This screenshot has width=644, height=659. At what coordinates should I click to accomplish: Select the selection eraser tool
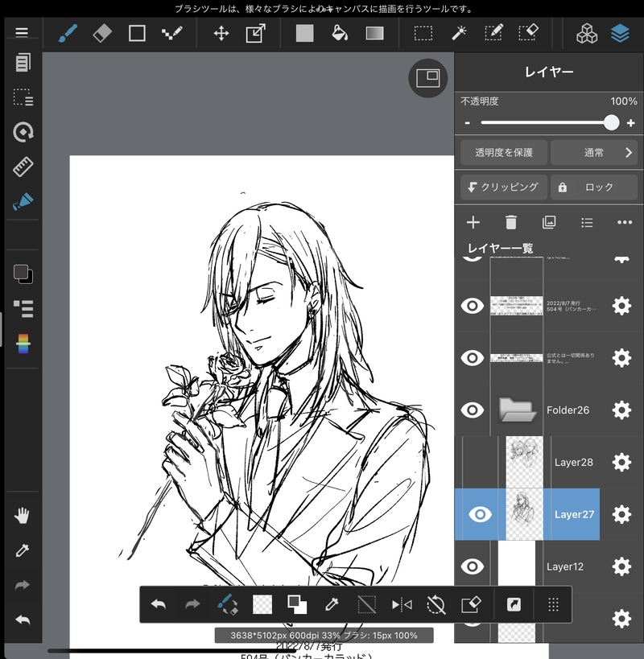tap(528, 33)
